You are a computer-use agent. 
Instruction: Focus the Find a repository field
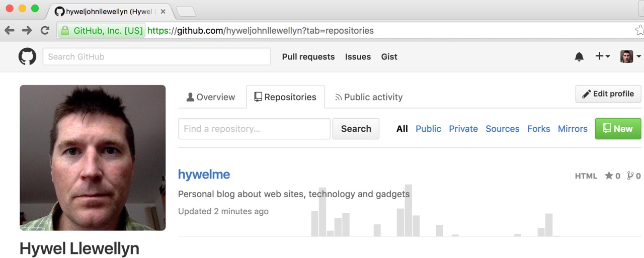[254, 129]
